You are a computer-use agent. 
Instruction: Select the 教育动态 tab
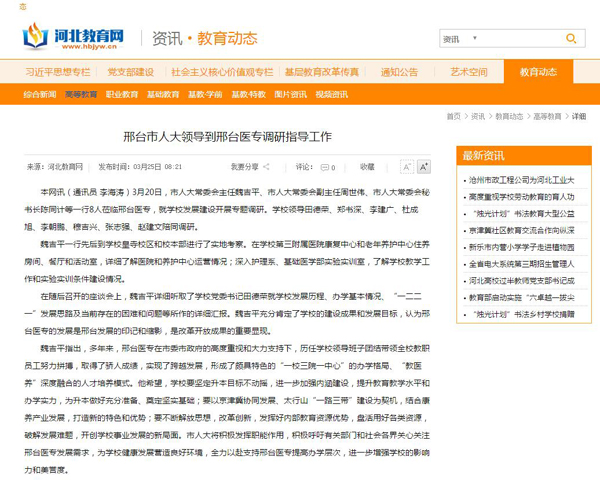tap(538, 72)
